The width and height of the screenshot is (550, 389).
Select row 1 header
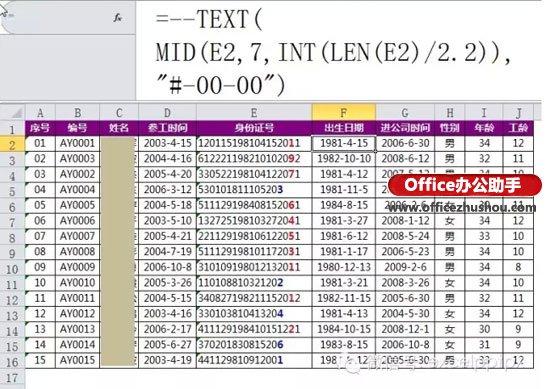[12, 129]
